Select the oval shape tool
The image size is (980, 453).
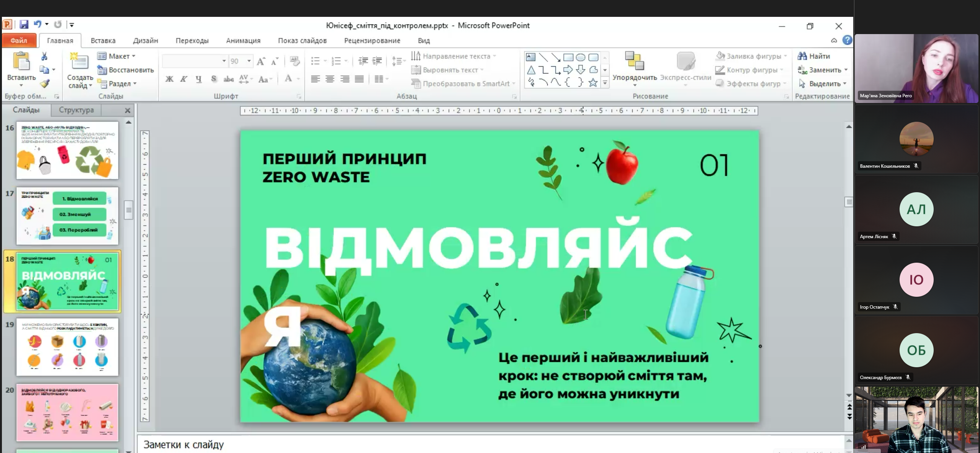[581, 57]
